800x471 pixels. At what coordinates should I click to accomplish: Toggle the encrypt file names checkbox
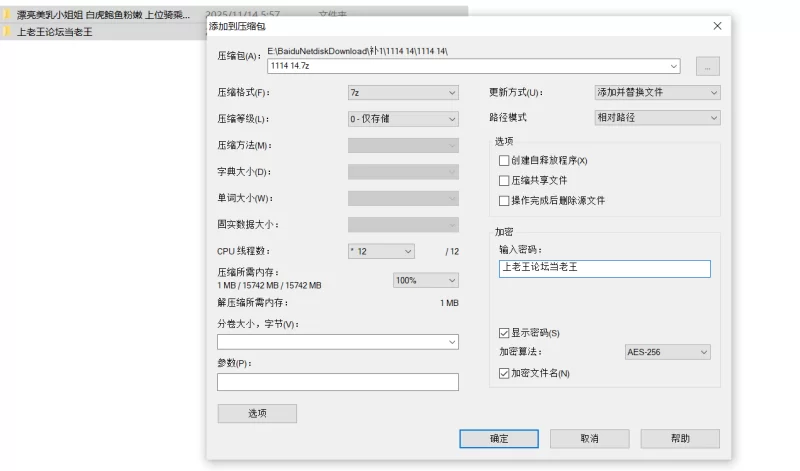[x=504, y=374]
